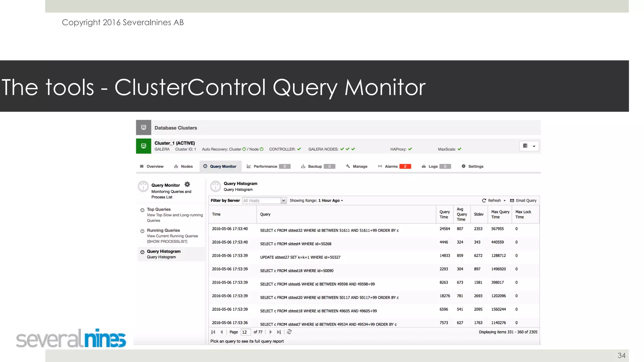Screen dimensions: 644x362
Task: Go to first page of results
Action: 213,332
